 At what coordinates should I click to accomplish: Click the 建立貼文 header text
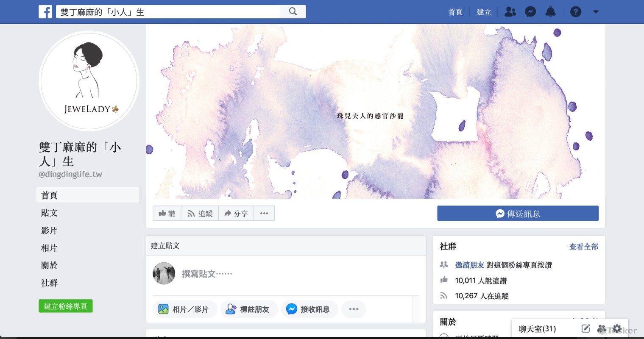tap(165, 246)
